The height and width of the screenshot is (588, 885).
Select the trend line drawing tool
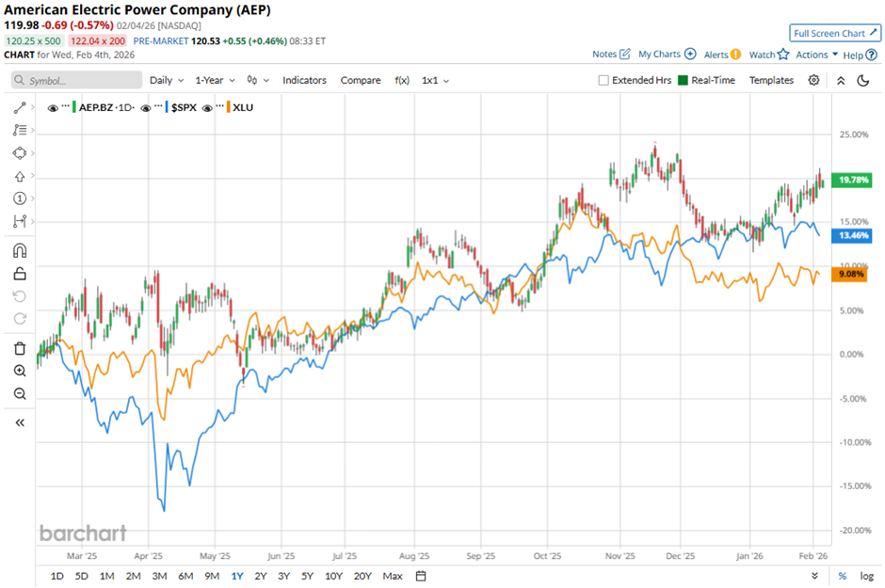click(20, 108)
